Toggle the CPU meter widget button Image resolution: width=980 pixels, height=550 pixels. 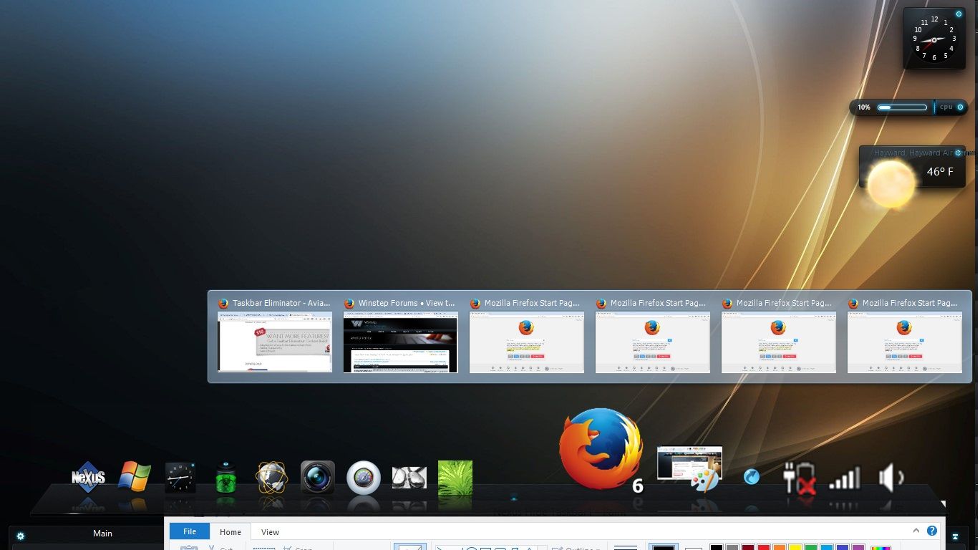pos(961,107)
